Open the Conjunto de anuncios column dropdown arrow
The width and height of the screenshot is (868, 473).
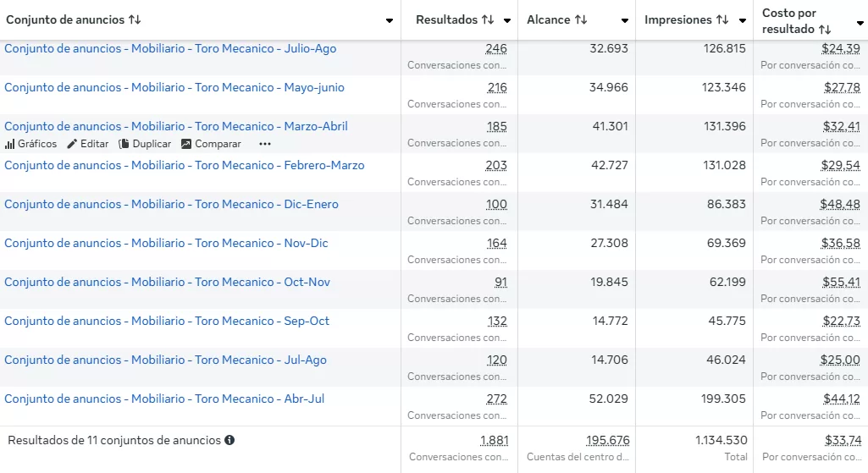pyautogui.click(x=390, y=20)
